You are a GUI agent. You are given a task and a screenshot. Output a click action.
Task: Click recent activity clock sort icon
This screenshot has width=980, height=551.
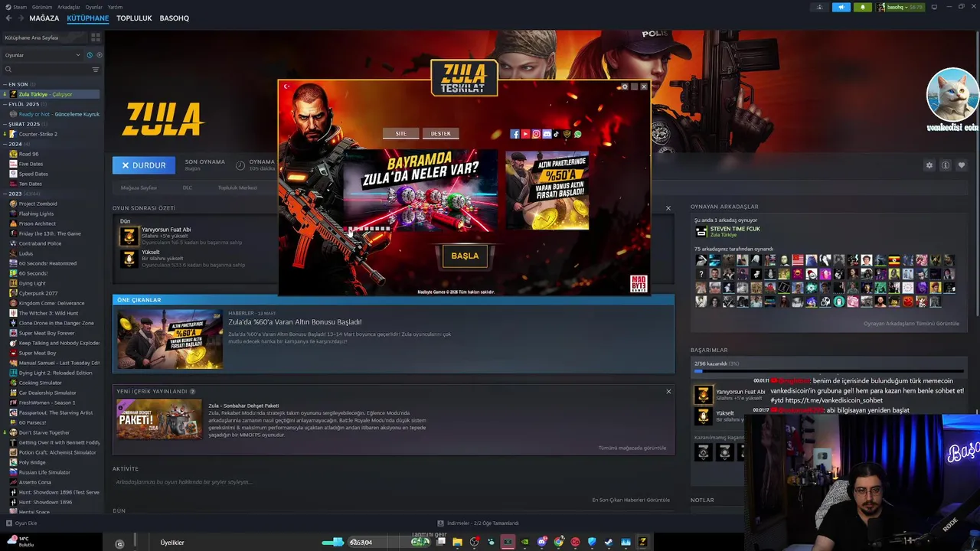[x=90, y=55]
